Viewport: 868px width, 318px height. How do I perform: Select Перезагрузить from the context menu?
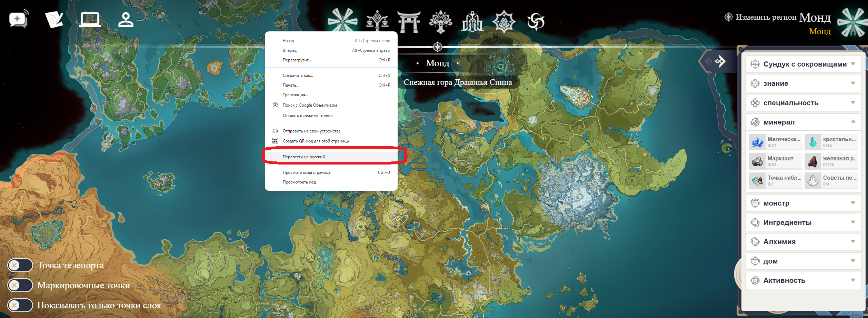331,60
